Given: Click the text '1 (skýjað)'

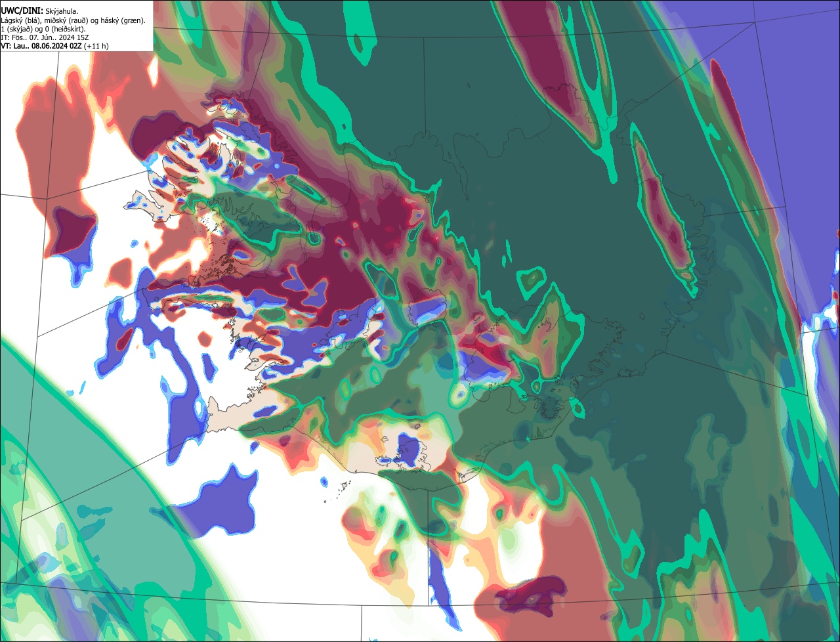Looking at the screenshot, I should click(x=16, y=30).
